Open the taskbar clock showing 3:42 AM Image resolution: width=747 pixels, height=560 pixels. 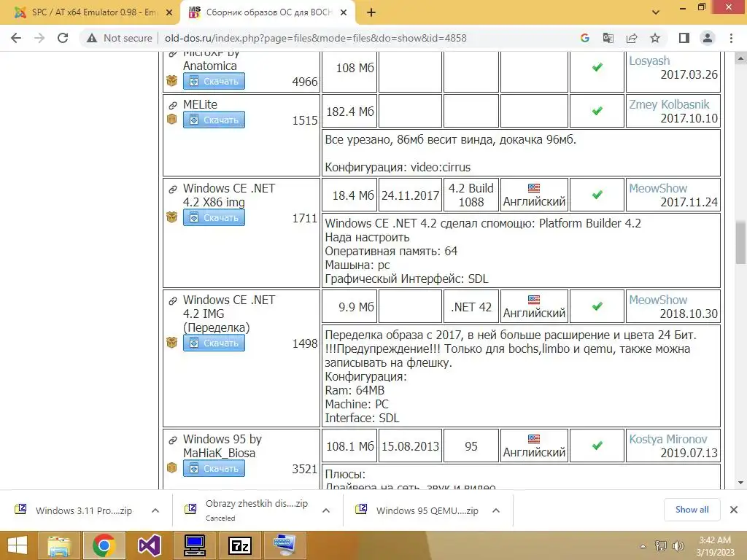click(x=715, y=546)
